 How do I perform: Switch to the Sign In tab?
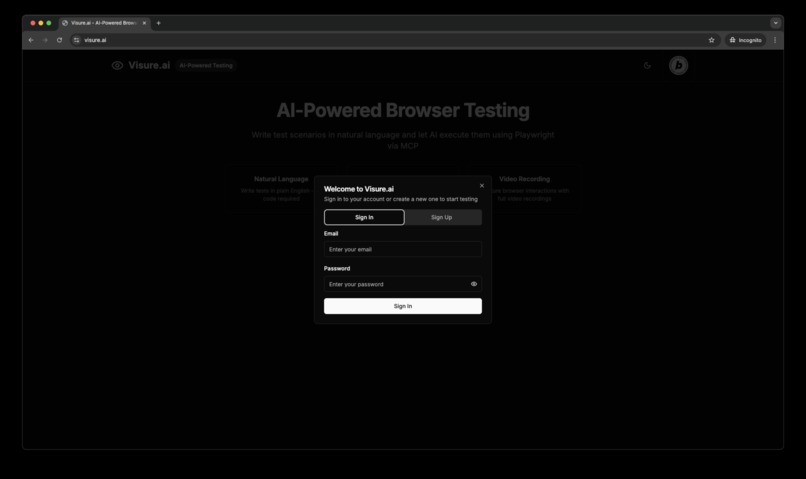click(364, 217)
